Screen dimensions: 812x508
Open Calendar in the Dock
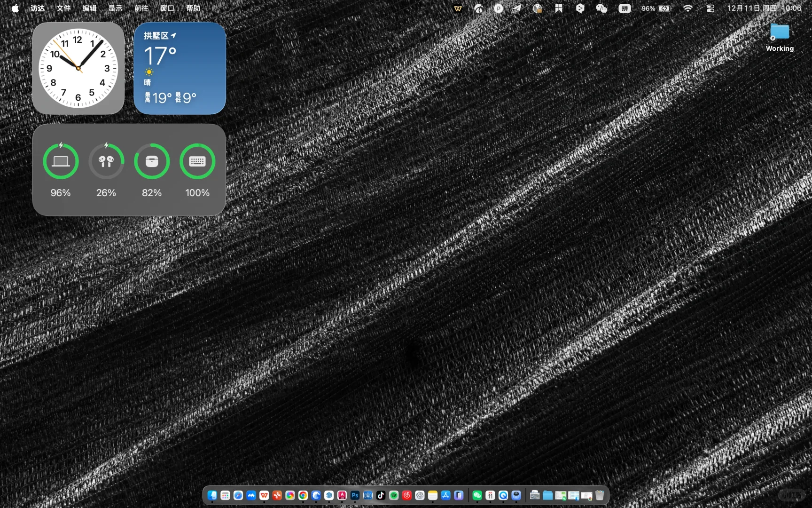490,495
